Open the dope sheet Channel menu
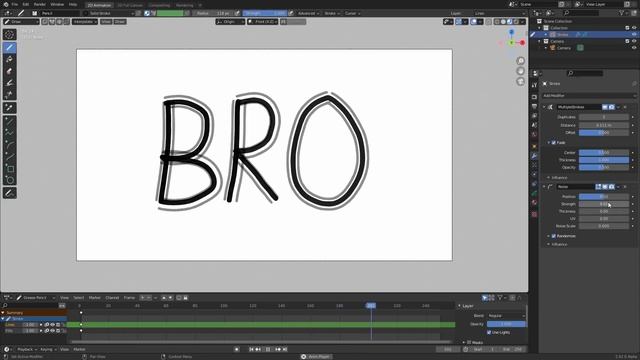 click(112, 298)
